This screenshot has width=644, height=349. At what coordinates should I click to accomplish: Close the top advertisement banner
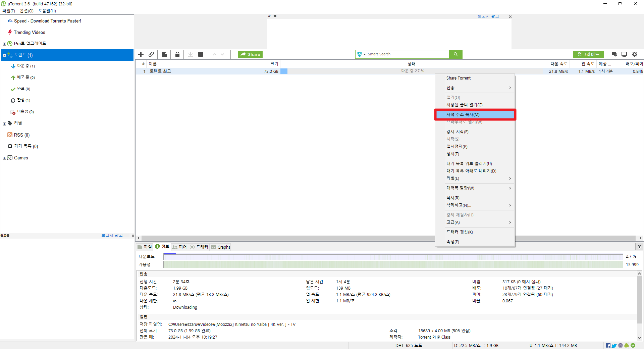coord(510,16)
